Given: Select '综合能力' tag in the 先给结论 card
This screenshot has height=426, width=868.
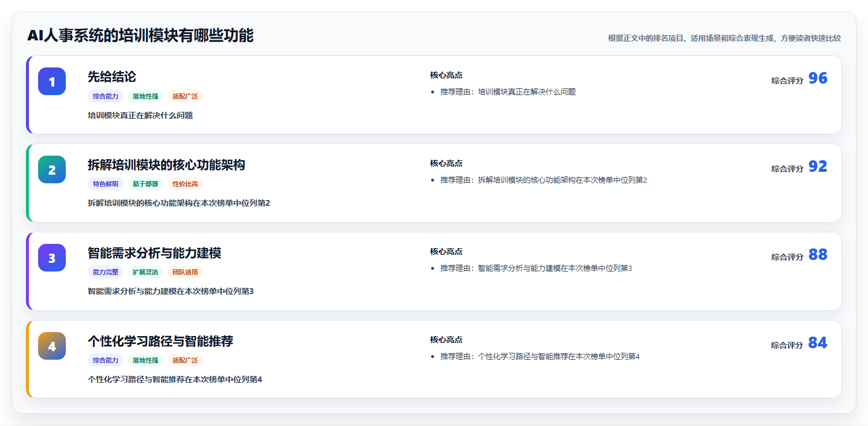Looking at the screenshot, I should click(x=106, y=96).
